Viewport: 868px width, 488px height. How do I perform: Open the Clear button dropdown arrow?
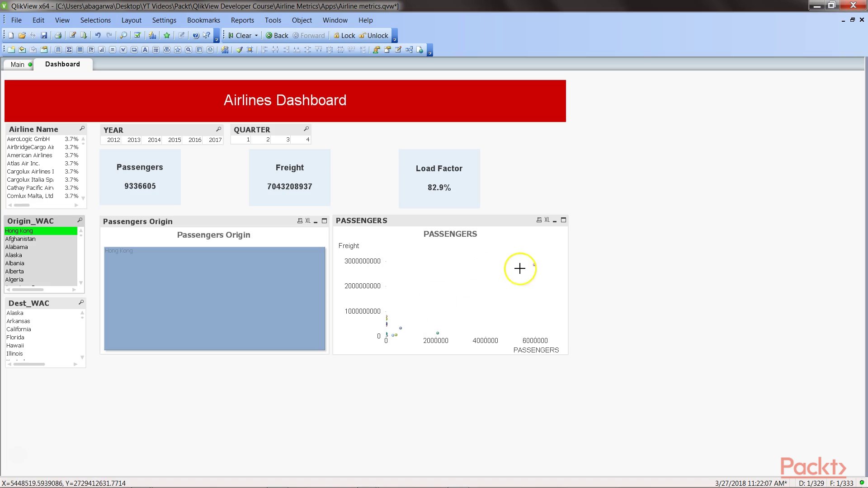coord(256,35)
